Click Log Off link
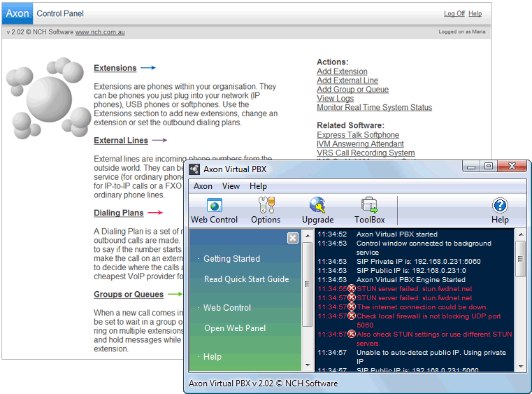The width and height of the screenshot is (532, 394). pyautogui.click(x=454, y=14)
